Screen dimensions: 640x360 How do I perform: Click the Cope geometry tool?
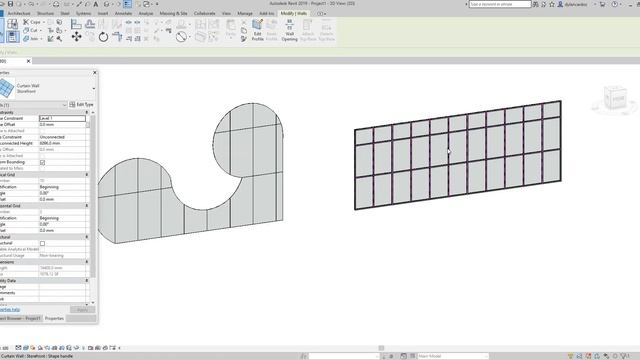pos(31,22)
